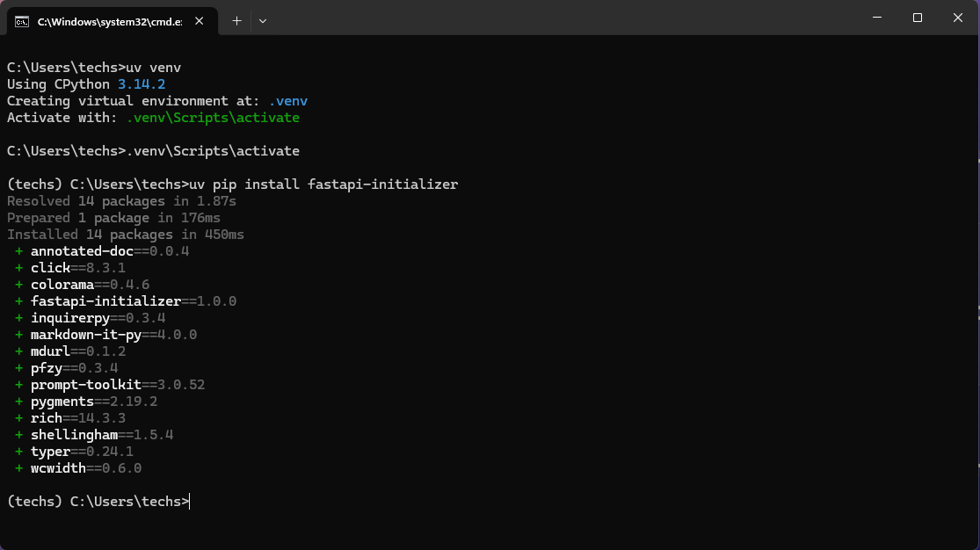Click the 'Prepared 1 package' line
This screenshot has width=980, height=550.
[113, 218]
